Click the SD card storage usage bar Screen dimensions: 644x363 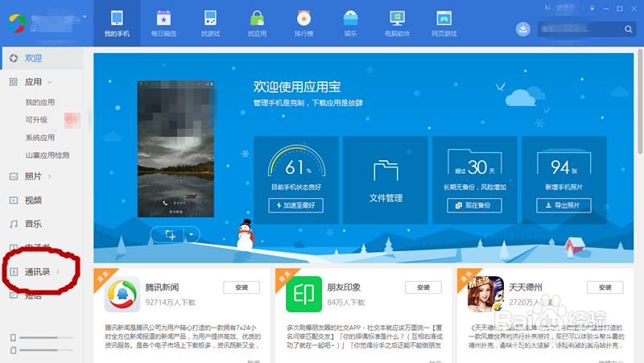click(46, 350)
